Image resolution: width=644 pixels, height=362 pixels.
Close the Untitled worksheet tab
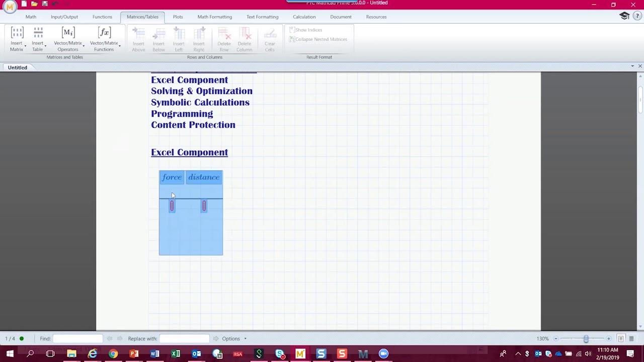coord(640,66)
